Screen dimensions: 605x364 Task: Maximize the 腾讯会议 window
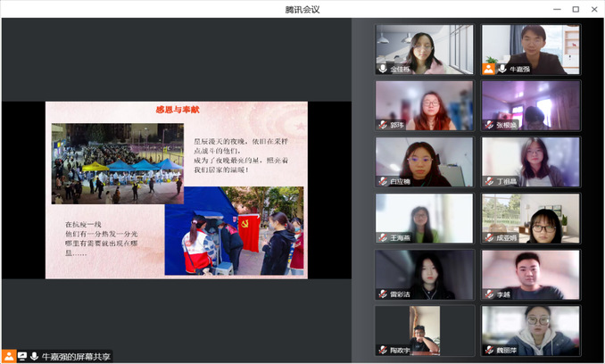point(576,9)
